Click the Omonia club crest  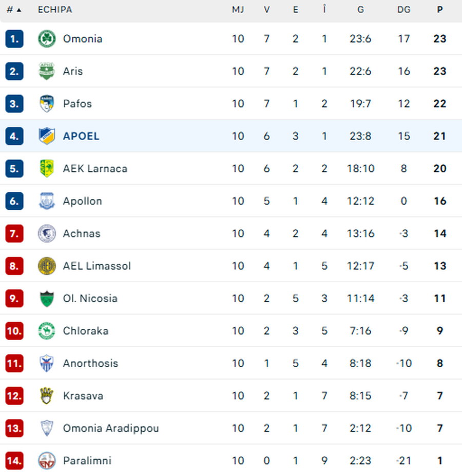coord(46,38)
